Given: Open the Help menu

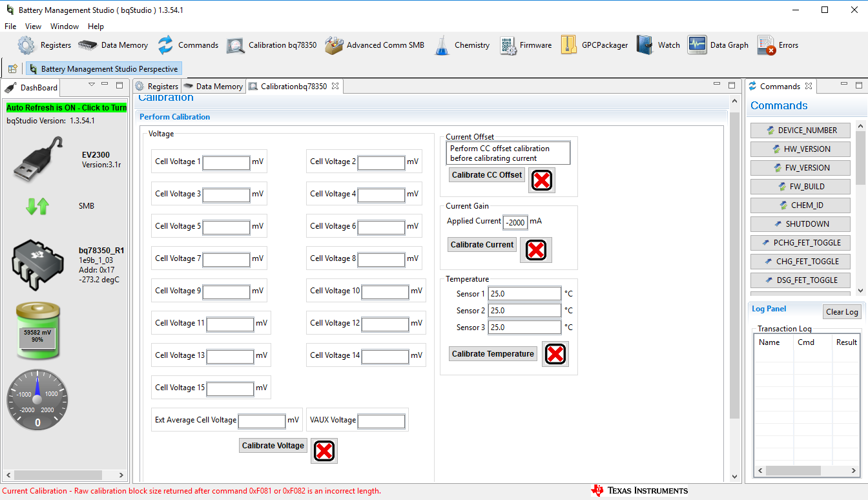Looking at the screenshot, I should (x=96, y=26).
